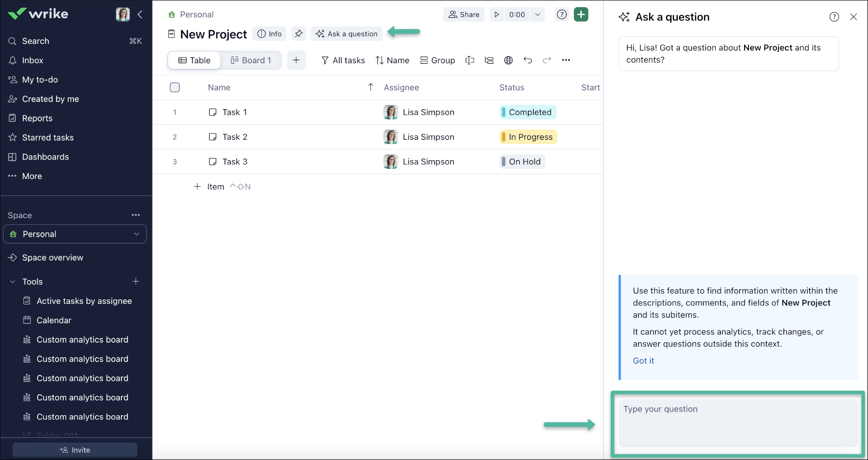Collapse the left sidebar
Image resolution: width=868 pixels, height=460 pixels.
pyautogui.click(x=140, y=14)
